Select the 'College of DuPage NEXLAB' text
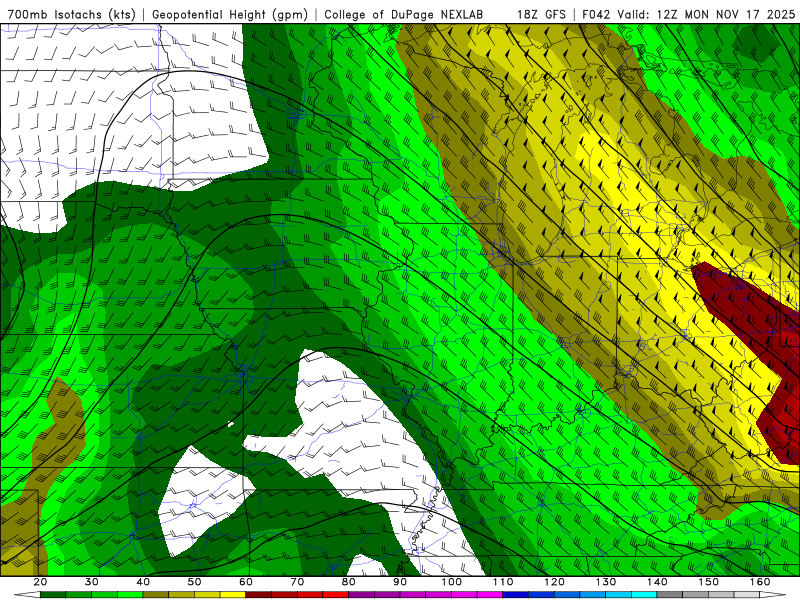The image size is (800, 600). pos(403,14)
